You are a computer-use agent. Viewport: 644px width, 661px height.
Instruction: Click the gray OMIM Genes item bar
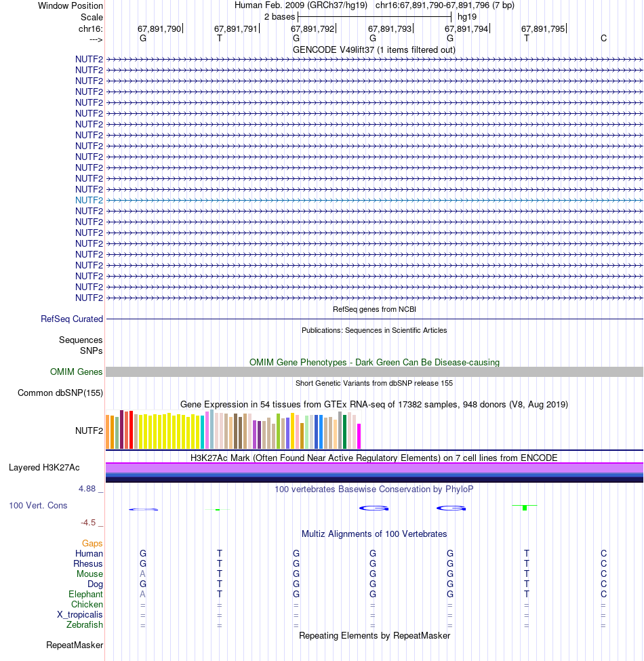coord(374,372)
